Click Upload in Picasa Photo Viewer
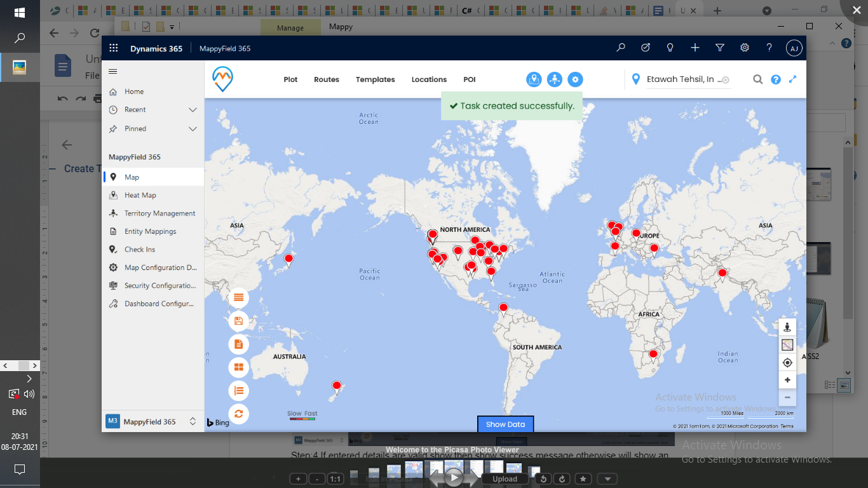 tap(505, 478)
